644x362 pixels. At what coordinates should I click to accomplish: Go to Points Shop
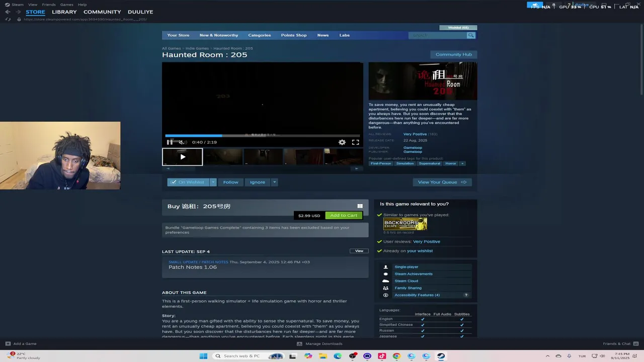tap(294, 35)
